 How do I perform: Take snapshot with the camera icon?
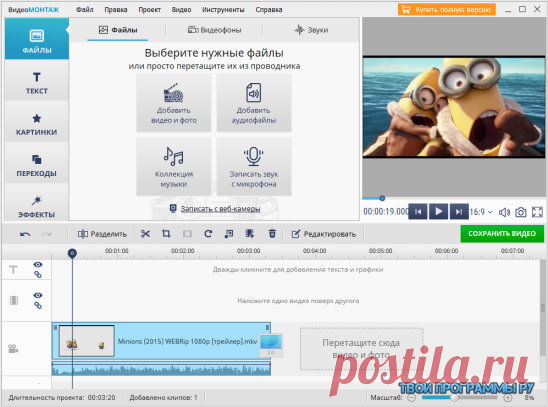tap(520, 212)
